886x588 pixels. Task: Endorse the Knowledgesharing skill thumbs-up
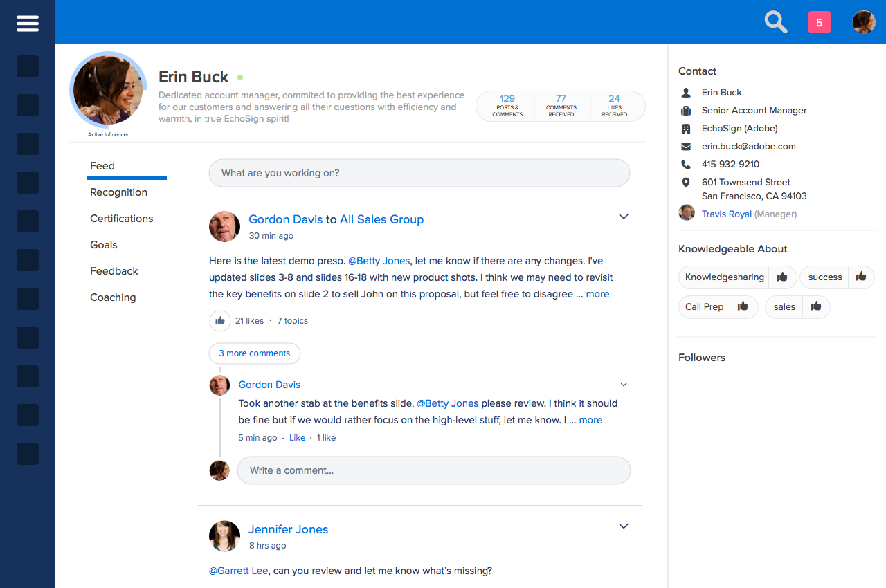(x=782, y=277)
